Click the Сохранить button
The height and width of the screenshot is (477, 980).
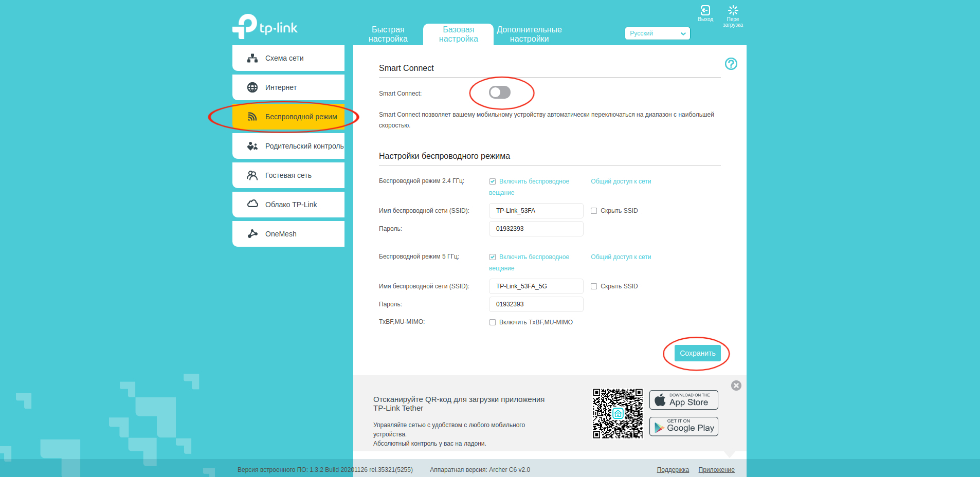point(698,353)
